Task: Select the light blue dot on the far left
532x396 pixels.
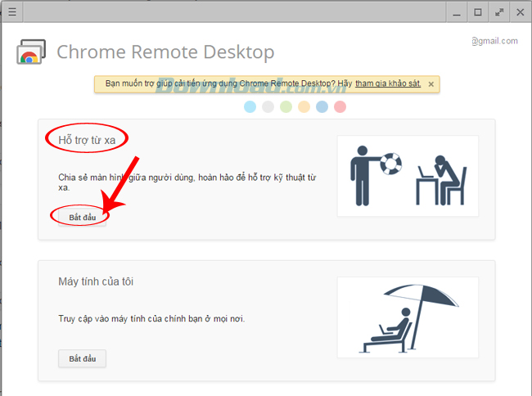Action: [x=250, y=106]
